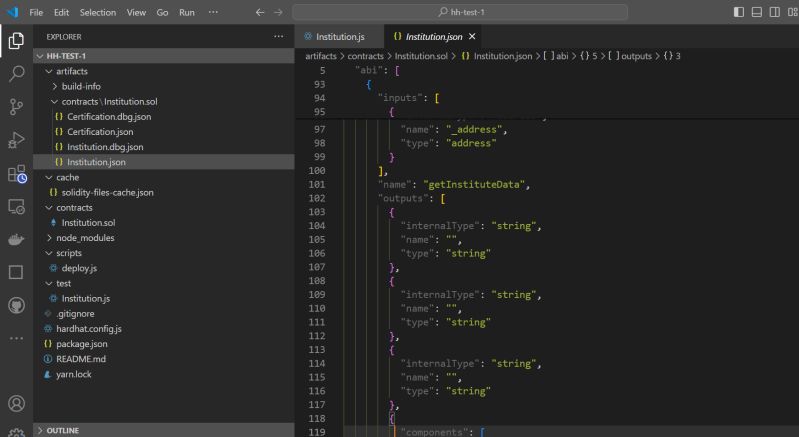
Task: Click the VS Code logo icon
Action: click(x=13, y=12)
